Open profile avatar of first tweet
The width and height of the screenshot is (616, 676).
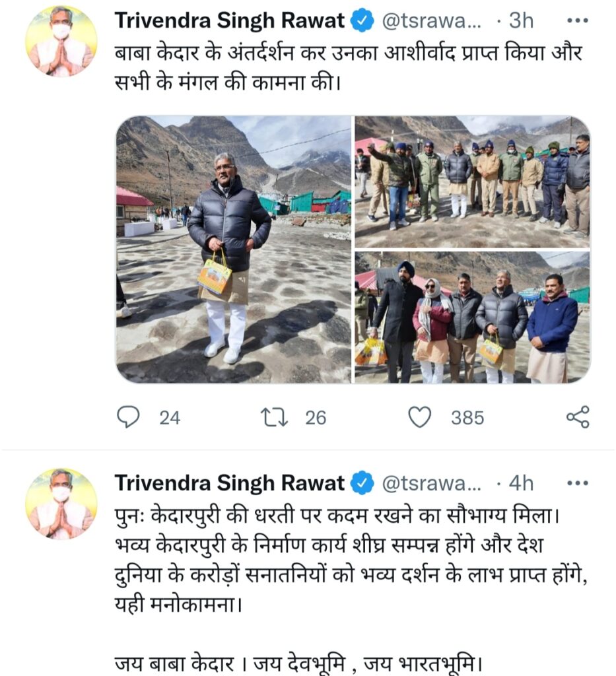click(61, 41)
